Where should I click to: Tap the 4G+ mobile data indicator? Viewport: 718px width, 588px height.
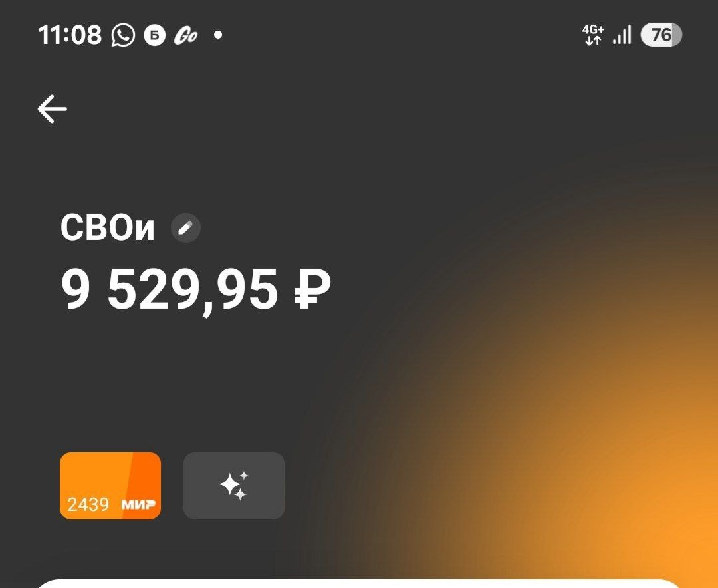point(593,35)
